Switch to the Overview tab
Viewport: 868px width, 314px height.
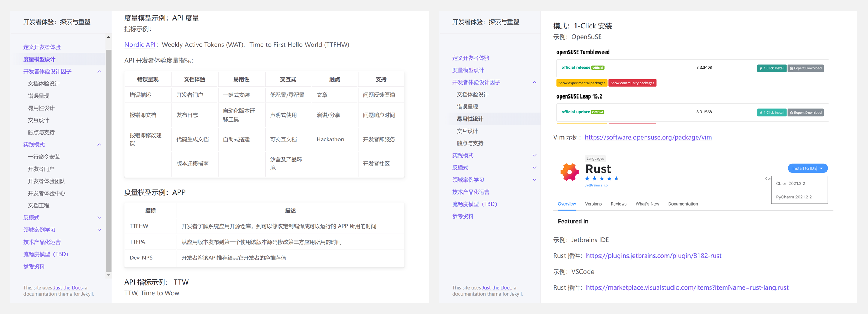[x=567, y=204]
